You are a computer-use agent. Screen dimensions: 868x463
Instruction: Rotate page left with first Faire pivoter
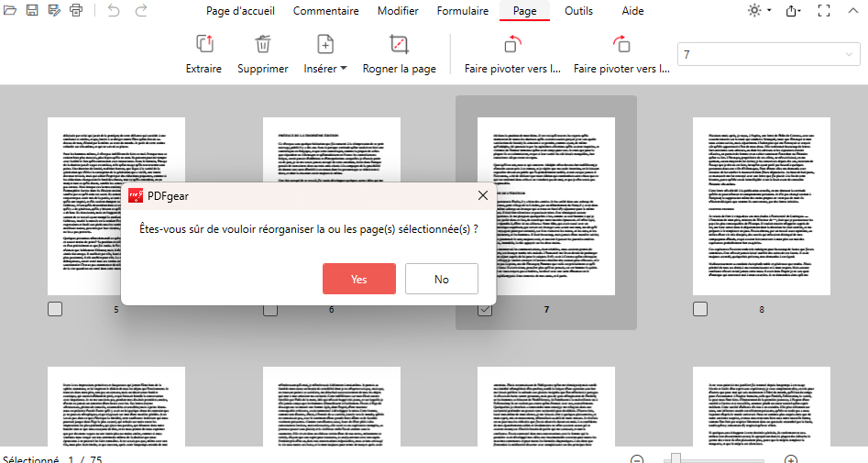tap(512, 44)
